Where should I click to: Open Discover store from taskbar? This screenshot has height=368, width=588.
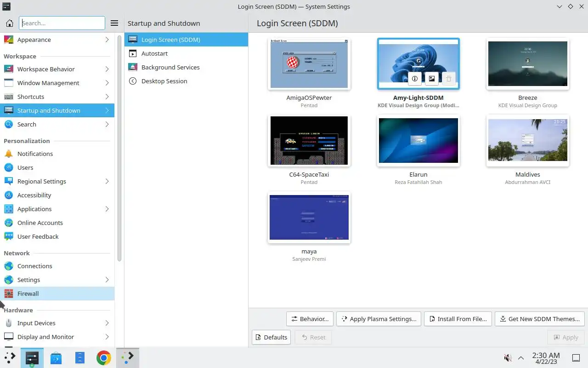tap(56, 357)
